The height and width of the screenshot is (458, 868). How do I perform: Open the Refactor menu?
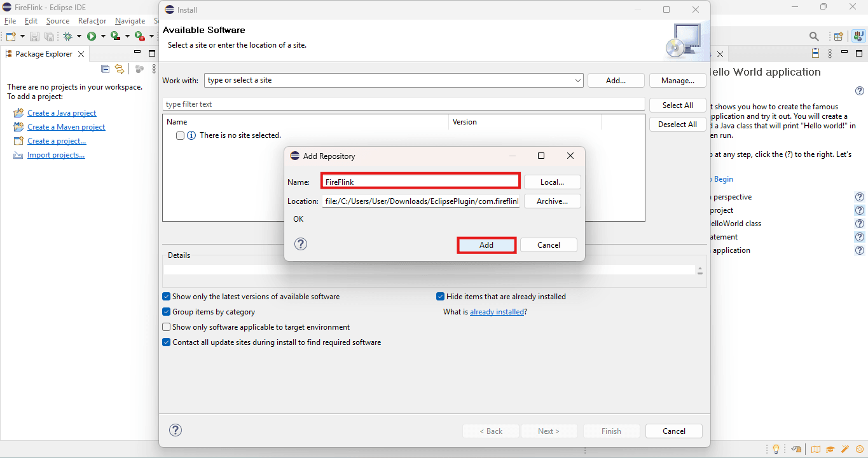pos(92,21)
